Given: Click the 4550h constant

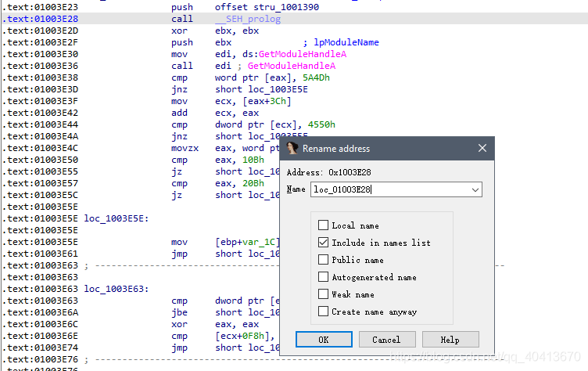Looking at the screenshot, I should tap(321, 124).
